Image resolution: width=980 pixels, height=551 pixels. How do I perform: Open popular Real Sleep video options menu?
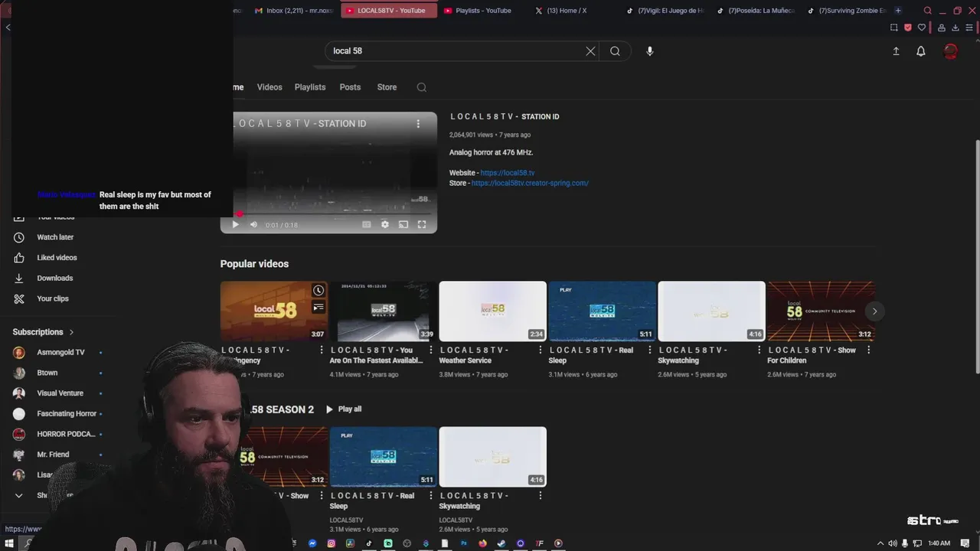(650, 350)
